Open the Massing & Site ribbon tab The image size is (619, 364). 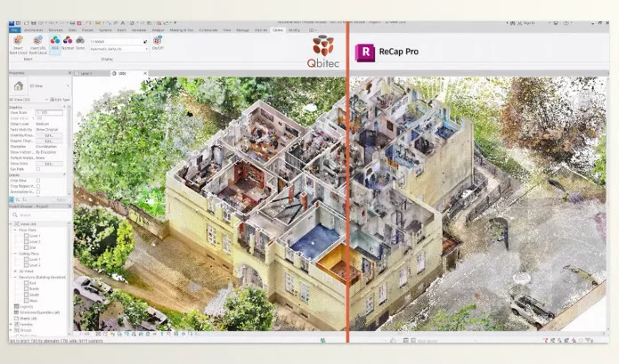(182, 30)
